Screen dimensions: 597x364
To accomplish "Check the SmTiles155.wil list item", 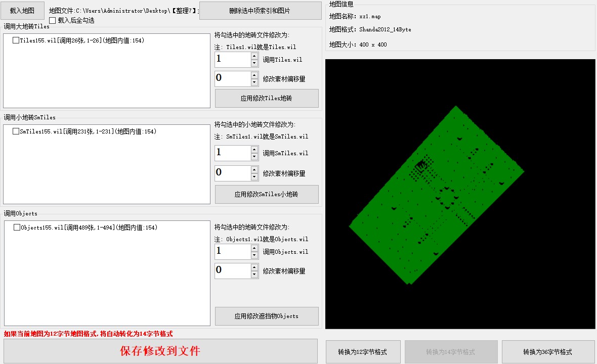I will coord(16,131).
